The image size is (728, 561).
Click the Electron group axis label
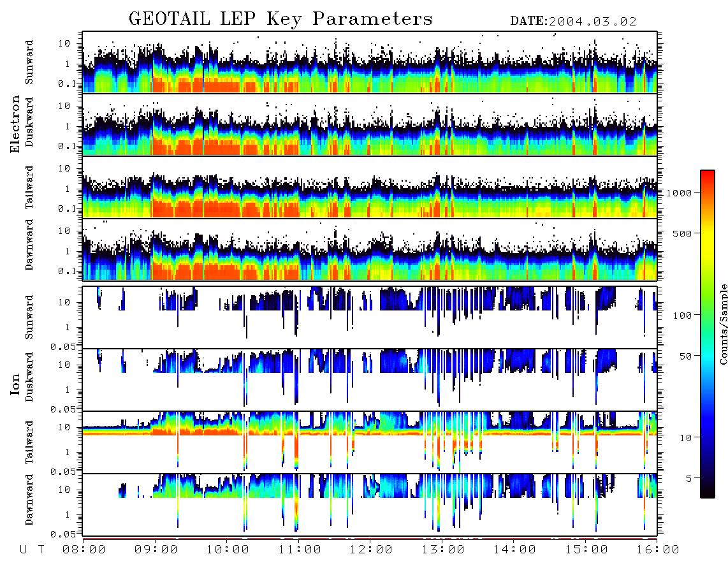tap(15, 124)
